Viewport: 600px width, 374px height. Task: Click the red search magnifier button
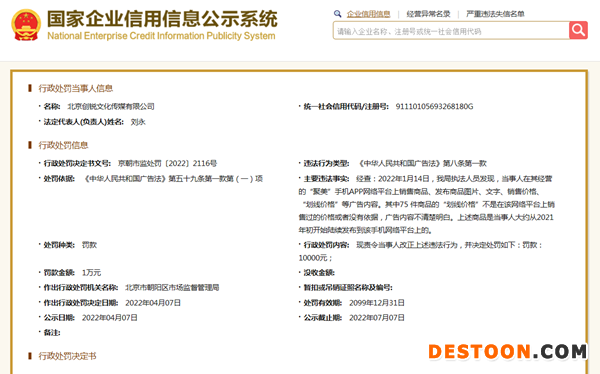click(x=578, y=30)
